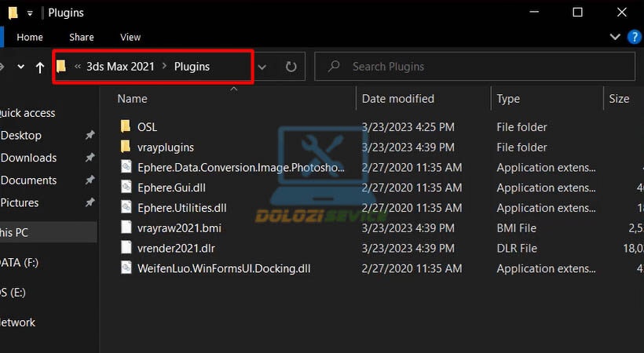
Task: Toggle the pin next to Pictures
Action: click(x=90, y=202)
